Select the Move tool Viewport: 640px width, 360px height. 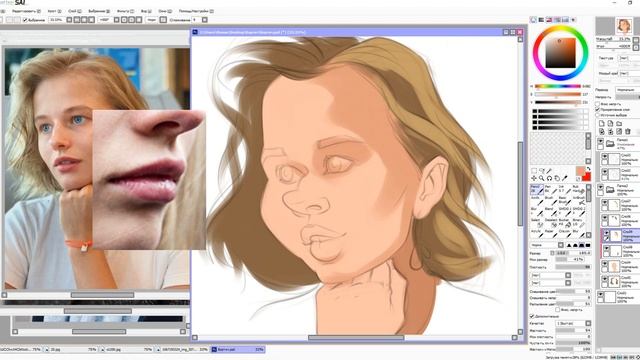[534, 178]
